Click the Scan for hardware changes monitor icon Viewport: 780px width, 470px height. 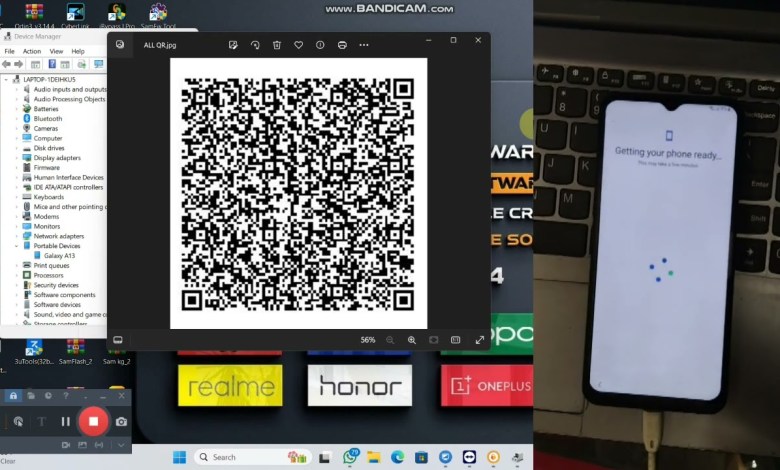coord(98,64)
